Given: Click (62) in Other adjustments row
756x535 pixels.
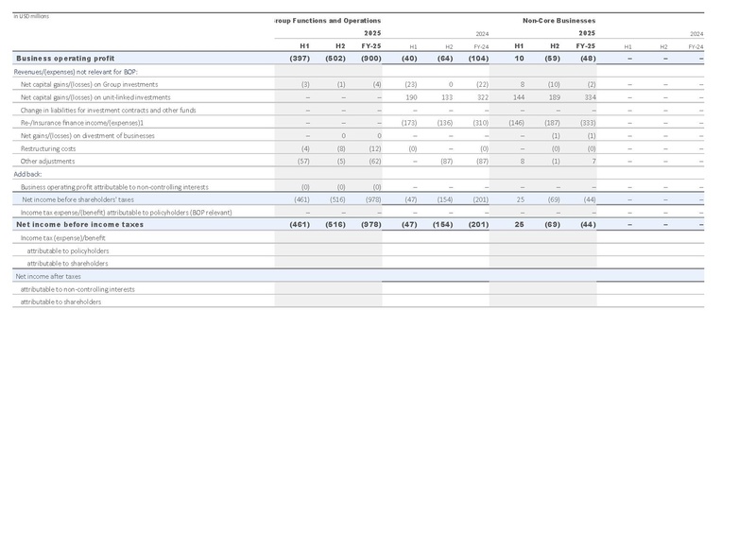Looking at the screenshot, I should pos(375,161).
